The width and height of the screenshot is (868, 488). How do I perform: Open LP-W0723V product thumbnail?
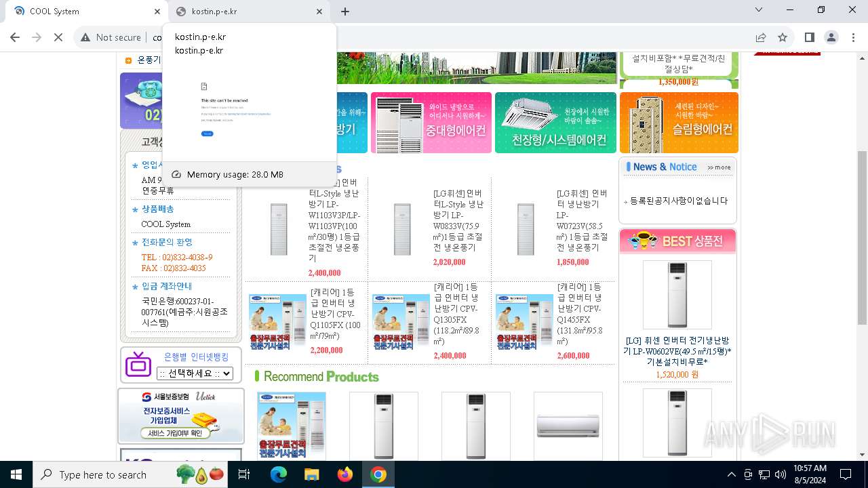tap(525, 229)
